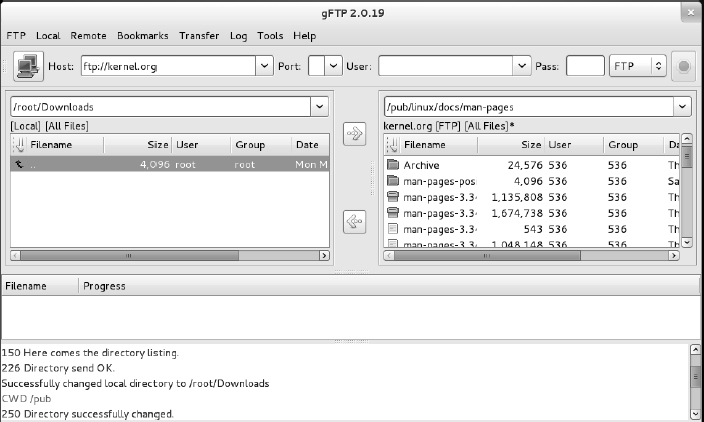Click the Port input field

point(317,66)
